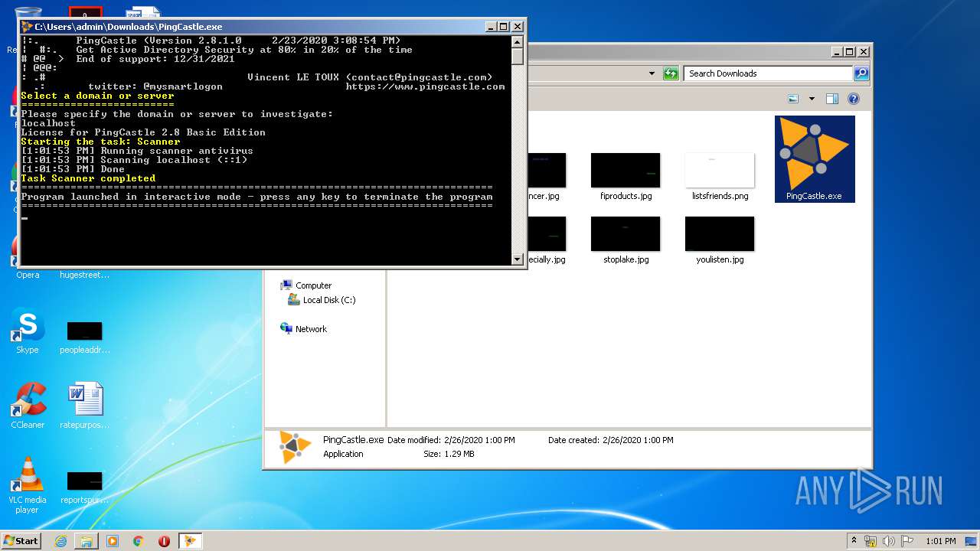This screenshot has height=551, width=980.
Task: Show hidden tray icons arrow
Action: click(854, 541)
